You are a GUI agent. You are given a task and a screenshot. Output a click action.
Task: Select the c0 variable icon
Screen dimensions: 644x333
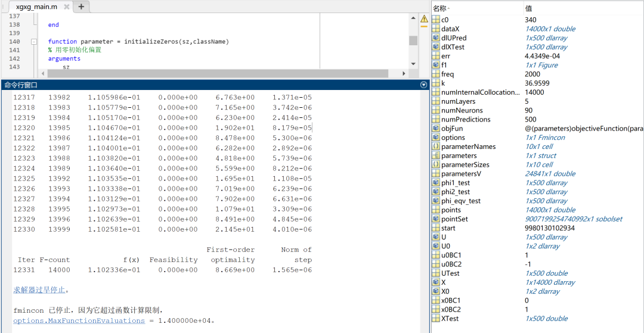[x=436, y=20]
